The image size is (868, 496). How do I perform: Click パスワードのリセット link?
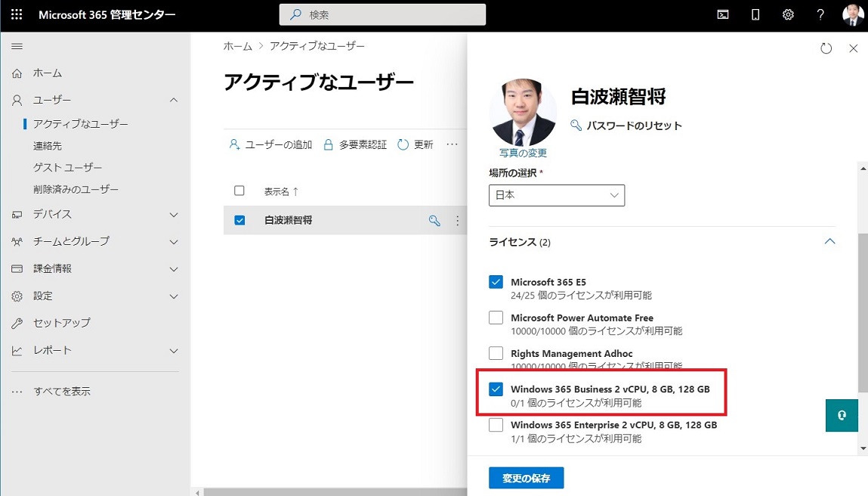coord(634,126)
